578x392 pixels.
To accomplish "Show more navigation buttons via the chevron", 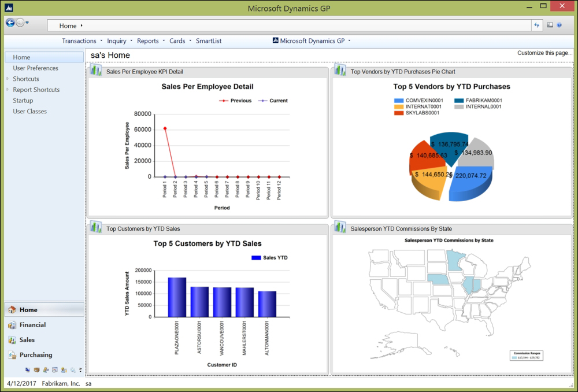I will point(80,369).
